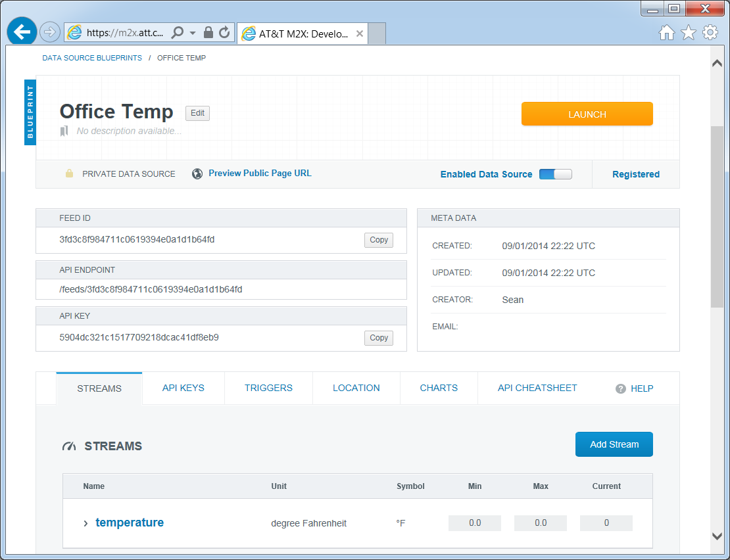The image size is (730, 560).
Task: Open the browser settings gear icon
Action: click(710, 32)
